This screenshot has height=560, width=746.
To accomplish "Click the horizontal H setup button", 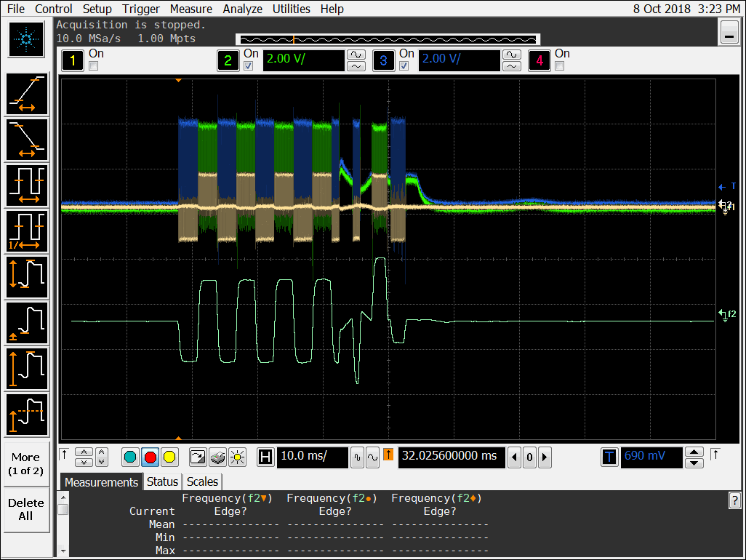I will click(x=265, y=457).
